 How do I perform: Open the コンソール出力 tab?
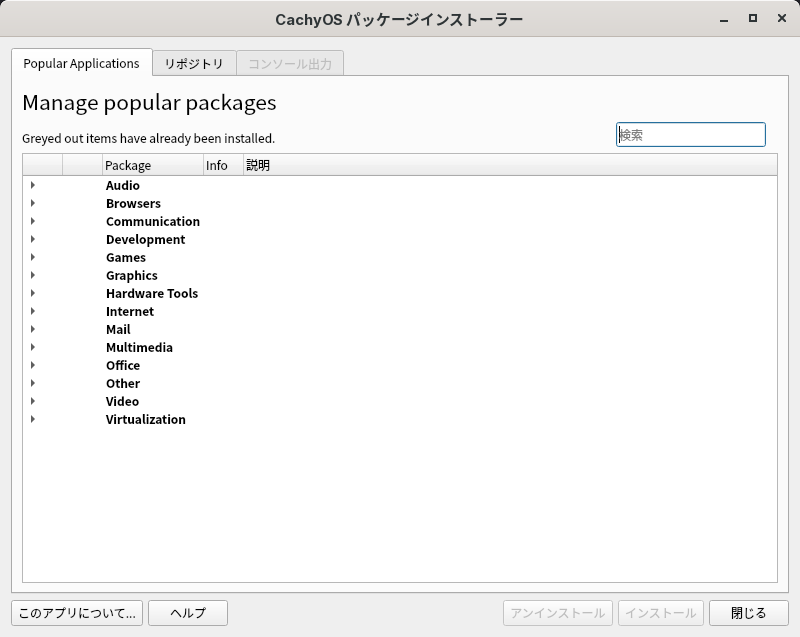point(290,63)
